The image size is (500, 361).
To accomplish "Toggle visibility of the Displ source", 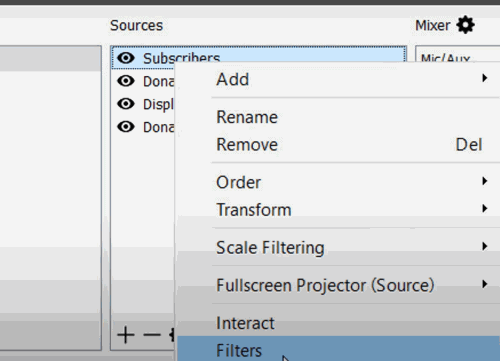I will (126, 104).
